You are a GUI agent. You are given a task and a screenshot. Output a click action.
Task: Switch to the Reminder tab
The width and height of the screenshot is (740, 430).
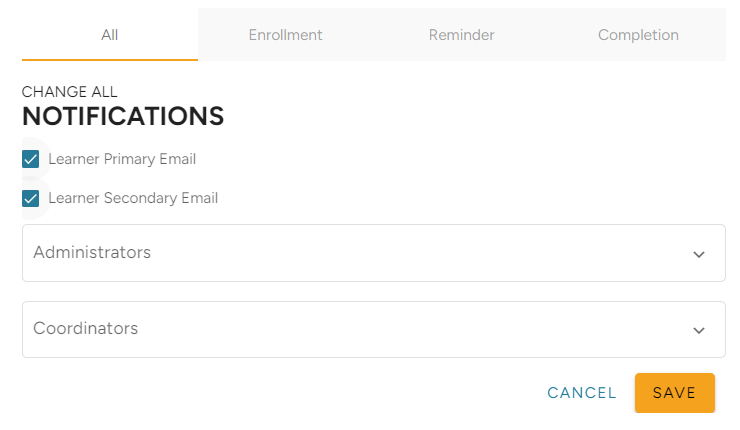click(461, 35)
